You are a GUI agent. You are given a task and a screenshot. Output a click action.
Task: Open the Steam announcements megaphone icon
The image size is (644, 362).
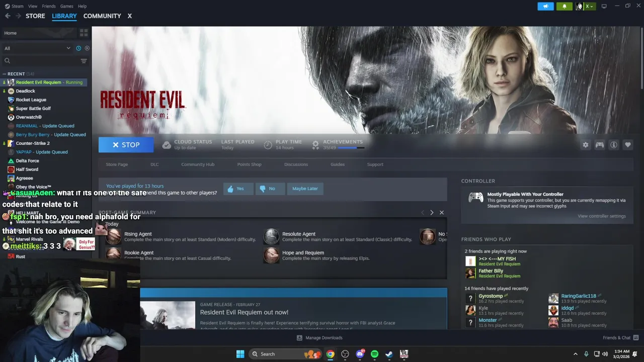tap(545, 6)
